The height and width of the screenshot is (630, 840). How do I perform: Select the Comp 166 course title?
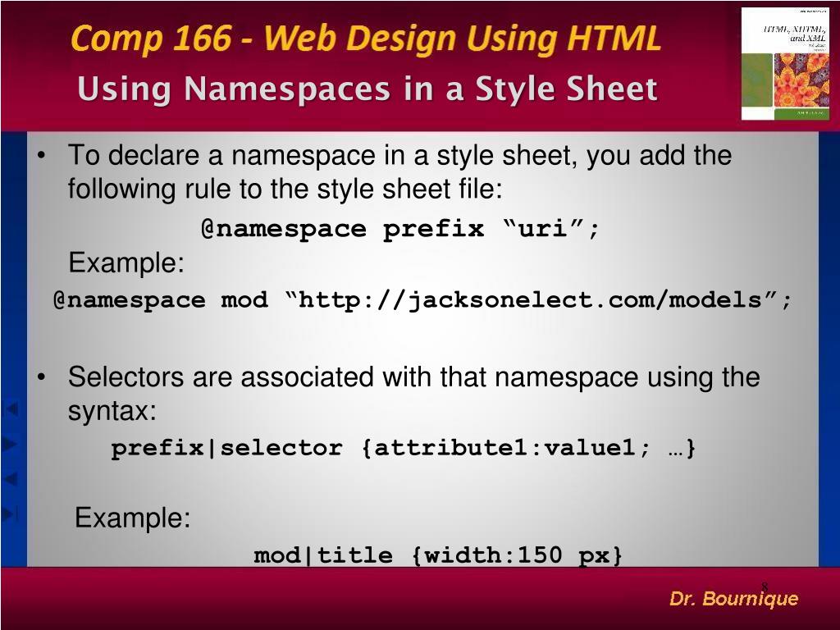[365, 39]
